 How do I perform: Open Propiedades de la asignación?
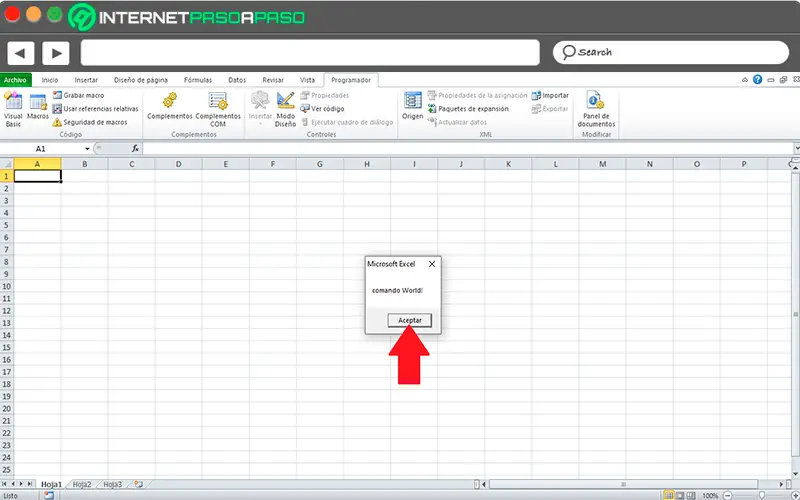click(478, 95)
